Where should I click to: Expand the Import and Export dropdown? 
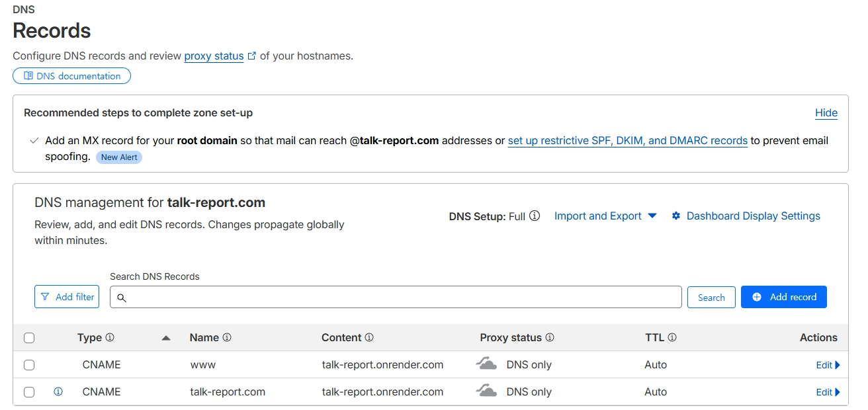click(605, 216)
